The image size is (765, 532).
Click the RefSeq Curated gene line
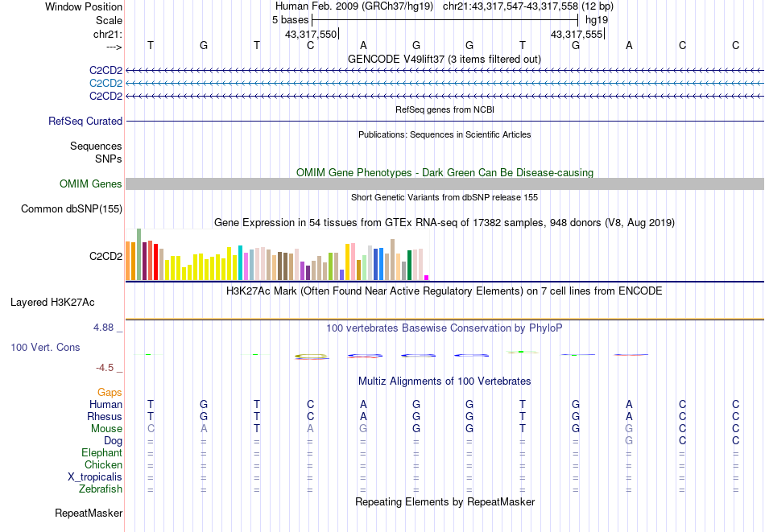coord(445,121)
